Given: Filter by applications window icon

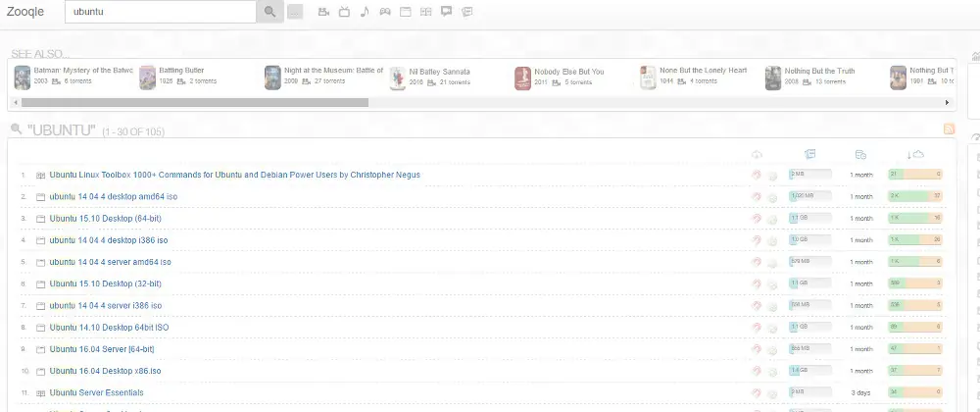Looking at the screenshot, I should tap(406, 11).
